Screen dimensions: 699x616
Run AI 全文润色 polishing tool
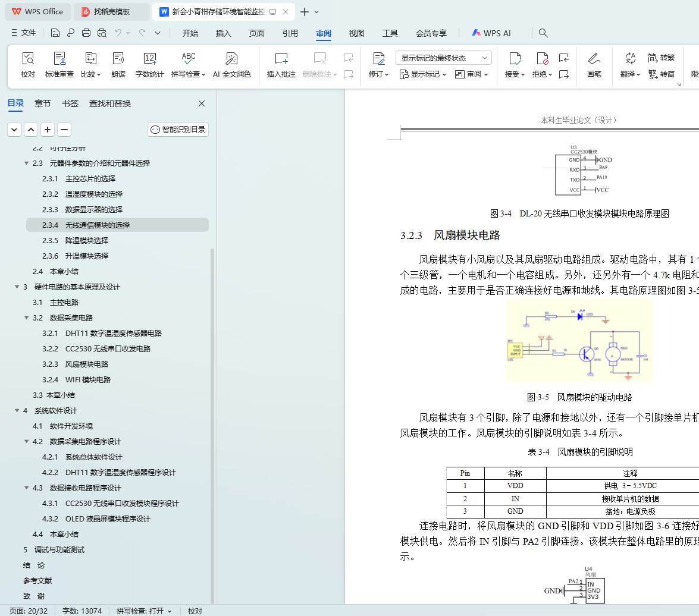[232, 65]
